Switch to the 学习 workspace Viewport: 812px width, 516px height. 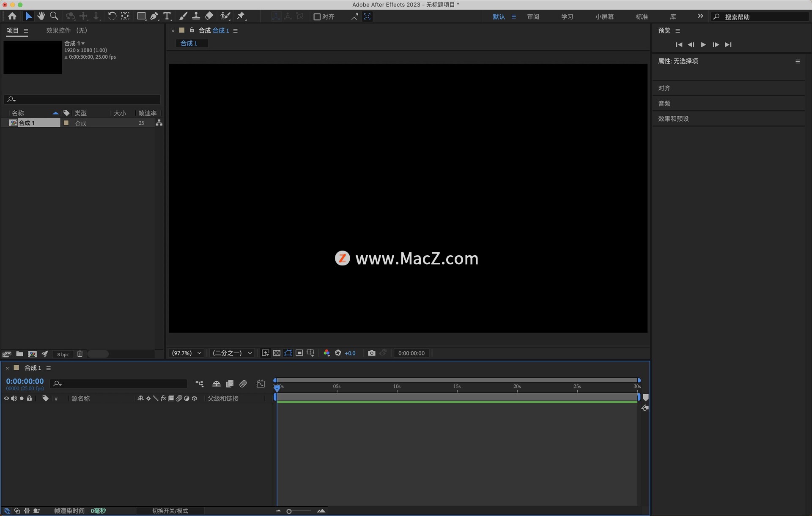567,16
